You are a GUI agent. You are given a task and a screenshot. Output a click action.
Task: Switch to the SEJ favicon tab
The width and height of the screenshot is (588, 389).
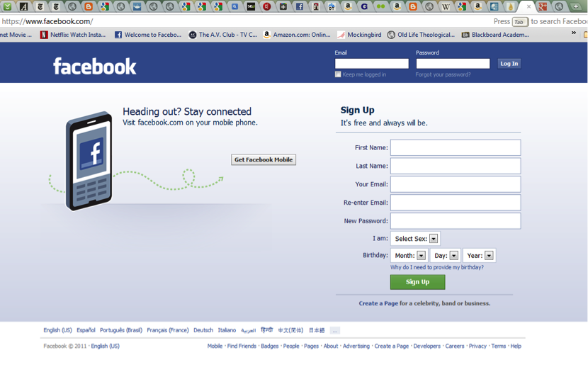tap(251, 6)
